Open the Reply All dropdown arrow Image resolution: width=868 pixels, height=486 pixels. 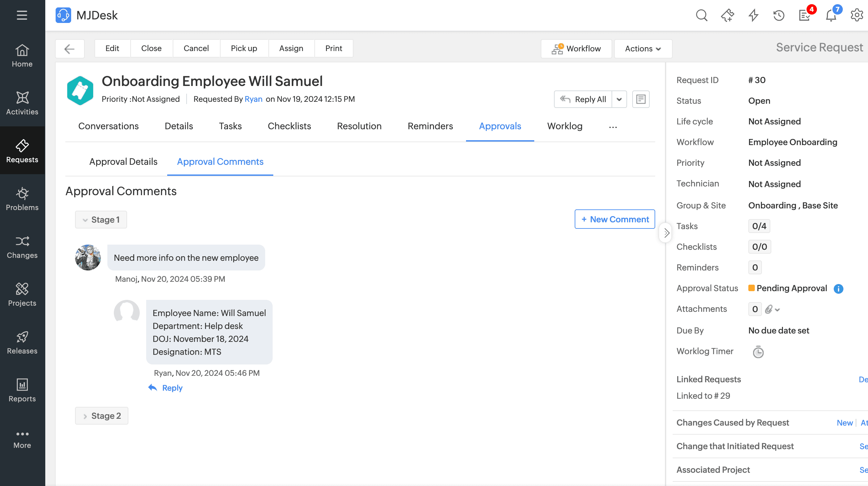coord(619,99)
